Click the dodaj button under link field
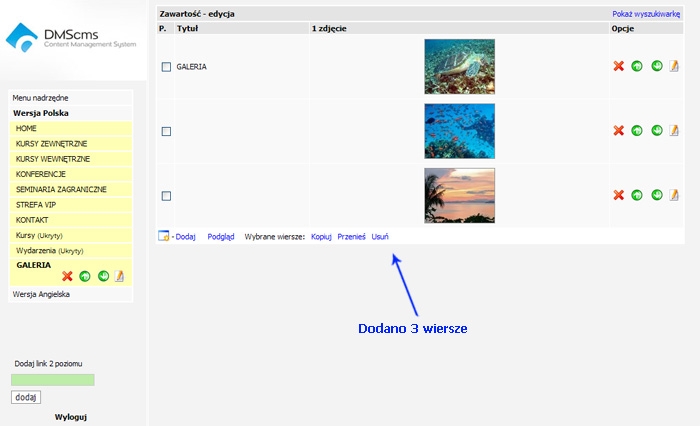The image size is (700, 426). [x=26, y=397]
